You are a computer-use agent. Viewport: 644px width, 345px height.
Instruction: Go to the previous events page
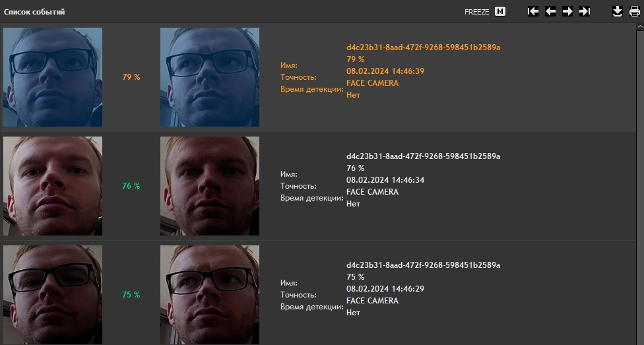tap(550, 11)
